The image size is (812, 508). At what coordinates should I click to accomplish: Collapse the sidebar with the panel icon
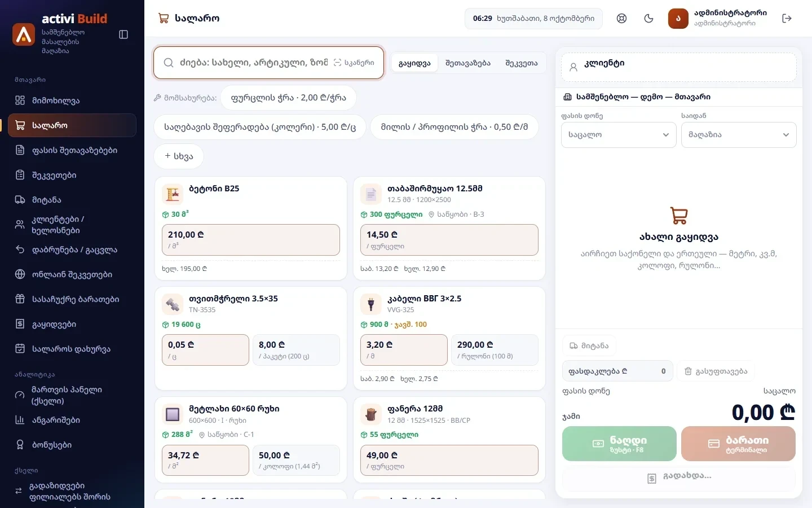click(x=123, y=34)
